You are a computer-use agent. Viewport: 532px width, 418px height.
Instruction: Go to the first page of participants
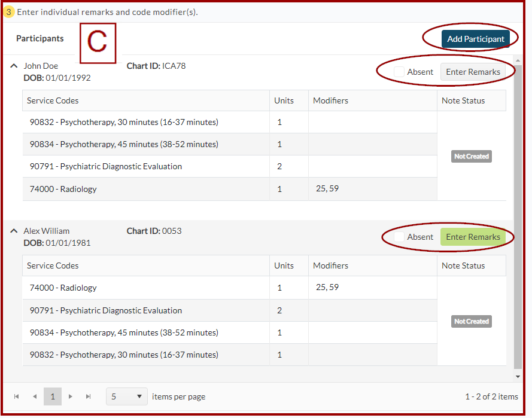pyautogui.click(x=16, y=396)
